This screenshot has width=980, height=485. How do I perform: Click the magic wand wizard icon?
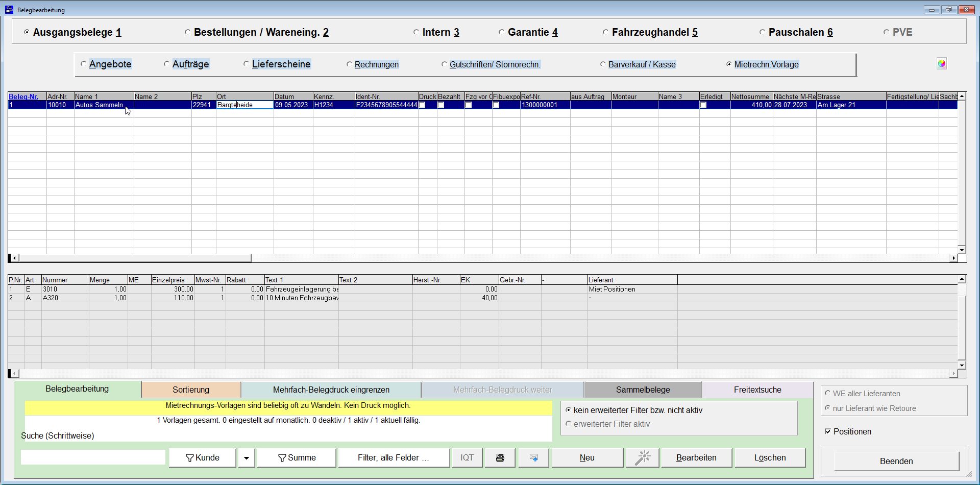643,458
